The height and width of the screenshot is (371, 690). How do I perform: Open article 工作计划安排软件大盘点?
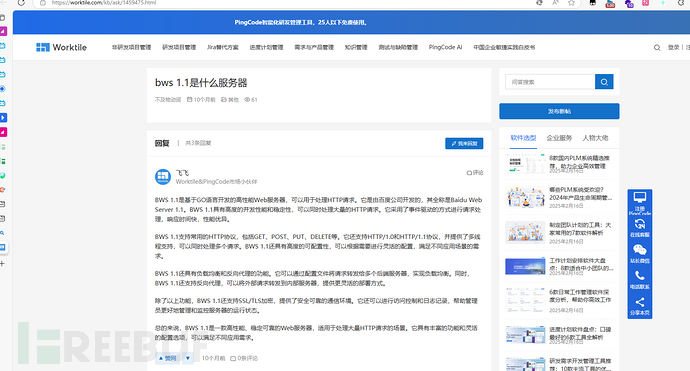pyautogui.click(x=580, y=264)
